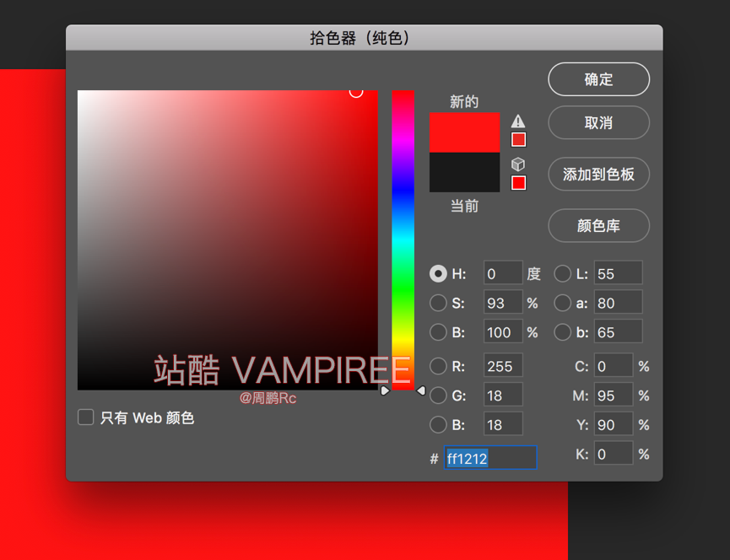This screenshot has width=730, height=560.
Task: Click the Lab b field showing 65
Action: pos(619,331)
